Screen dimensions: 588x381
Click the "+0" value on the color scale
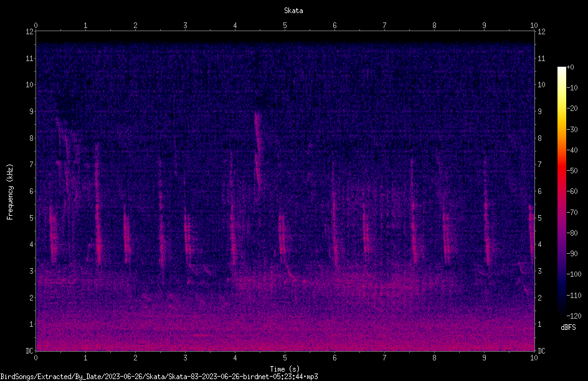coord(570,67)
